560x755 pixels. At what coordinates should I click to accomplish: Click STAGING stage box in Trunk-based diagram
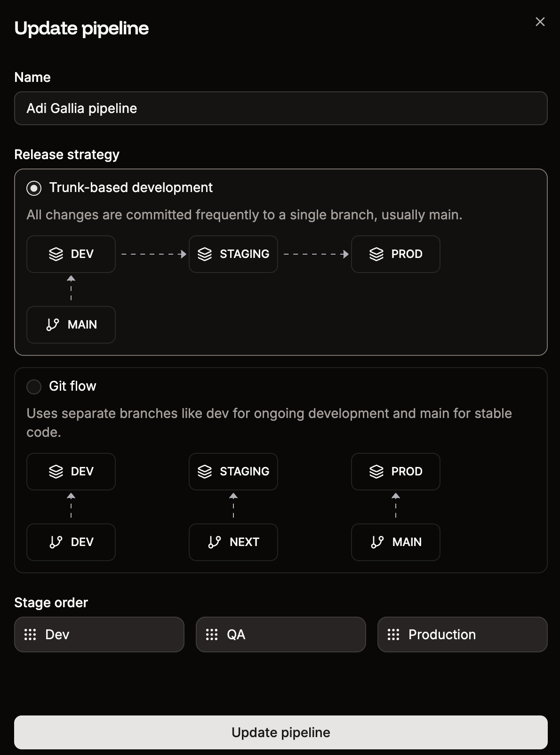point(233,254)
